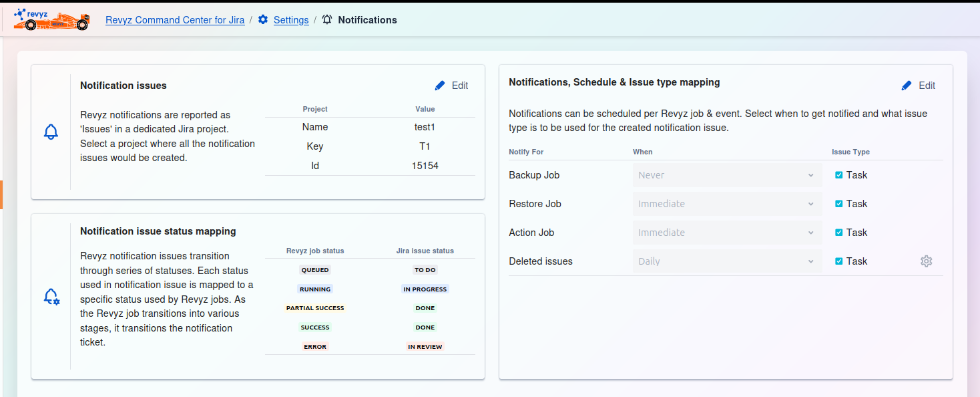This screenshot has width=980, height=397.
Task: Navigate to Settings breadcrumb link
Action: (291, 20)
